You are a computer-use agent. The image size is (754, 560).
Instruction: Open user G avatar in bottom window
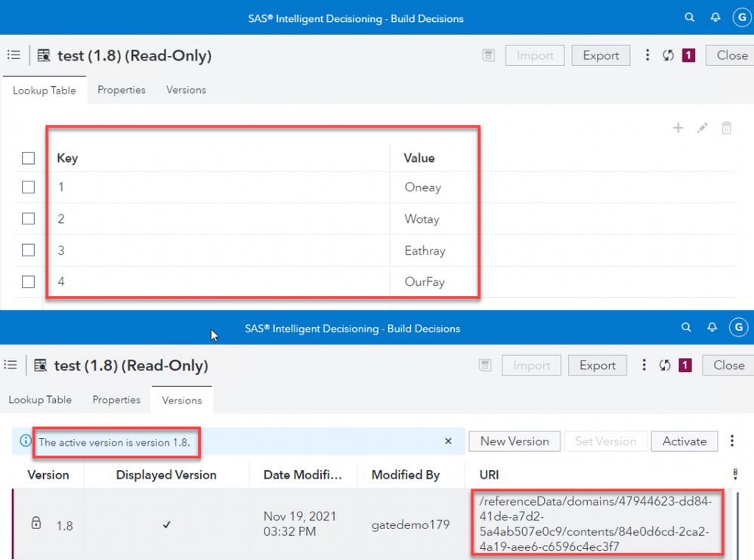coord(739,328)
